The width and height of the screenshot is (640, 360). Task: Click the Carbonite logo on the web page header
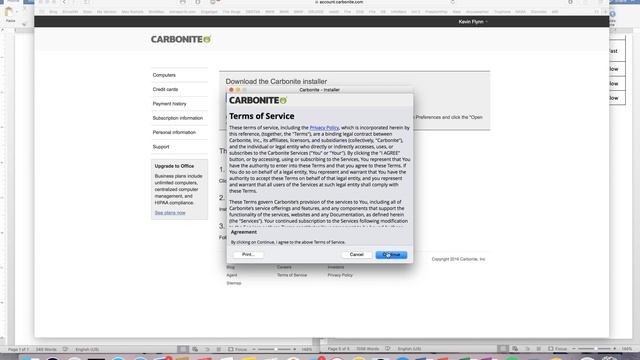tap(181, 39)
